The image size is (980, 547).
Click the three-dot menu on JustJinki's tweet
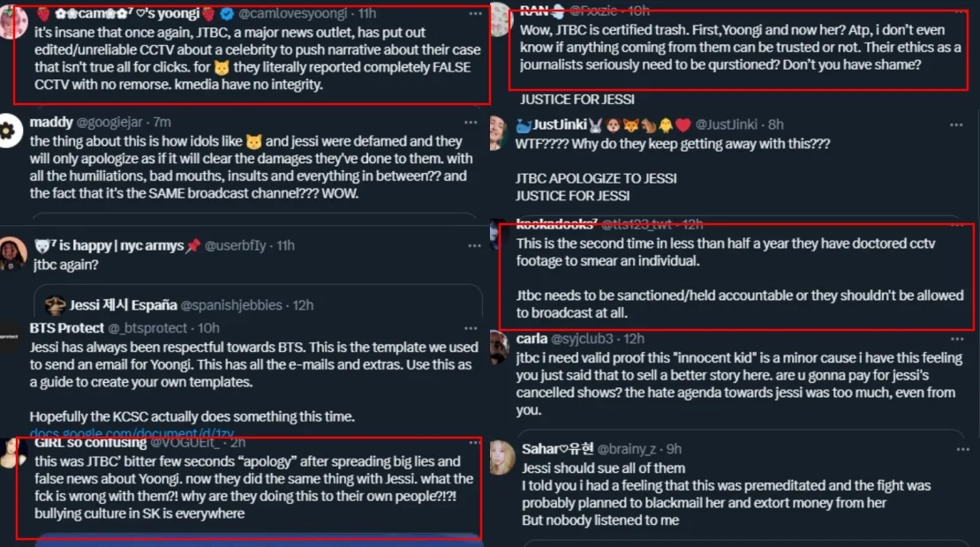tap(955, 125)
